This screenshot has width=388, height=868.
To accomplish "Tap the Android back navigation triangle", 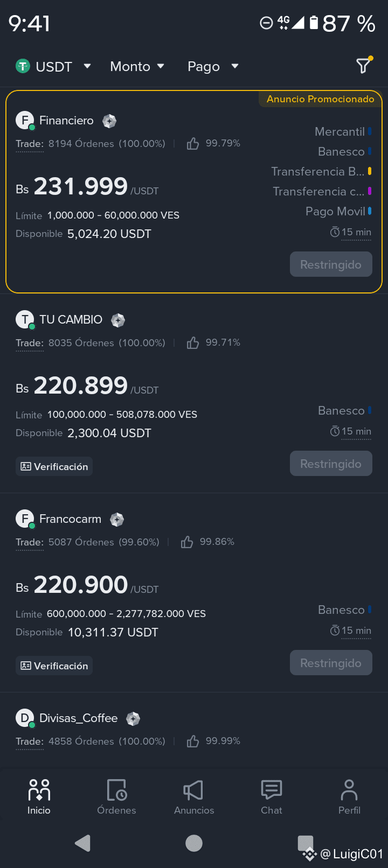I will pos(82,843).
